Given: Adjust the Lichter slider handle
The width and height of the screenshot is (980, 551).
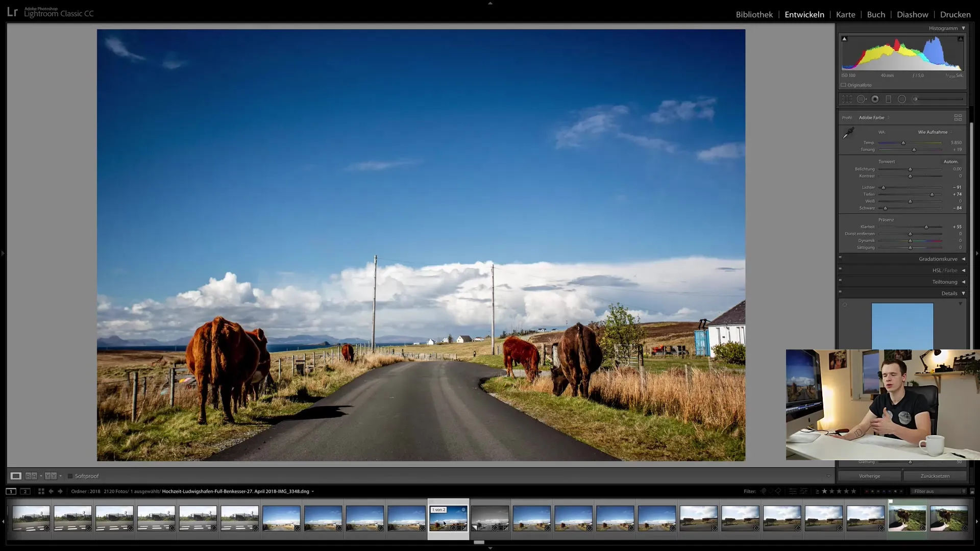Looking at the screenshot, I should point(883,188).
